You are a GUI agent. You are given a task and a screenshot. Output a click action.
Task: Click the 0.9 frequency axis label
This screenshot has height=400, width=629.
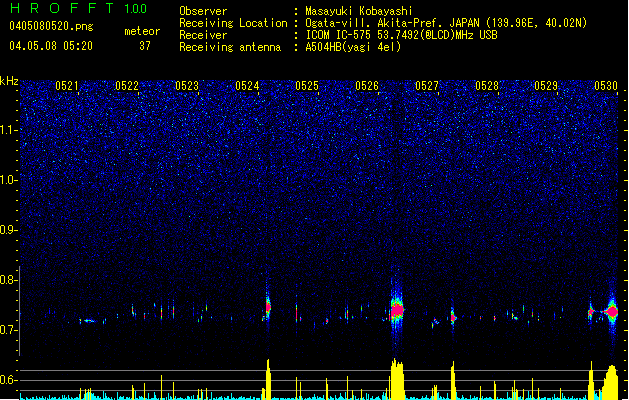[x=8, y=230]
